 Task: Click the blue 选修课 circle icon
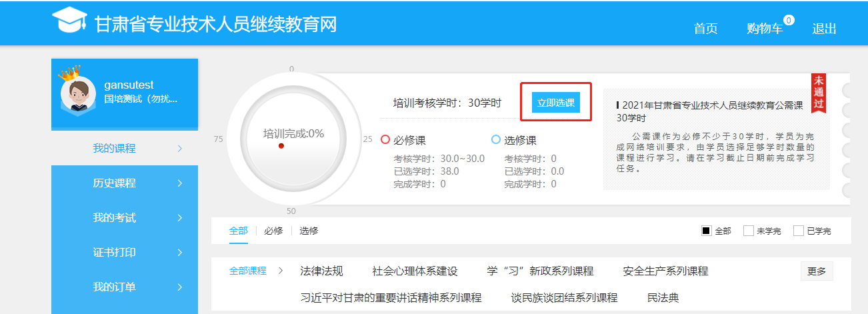(x=495, y=140)
